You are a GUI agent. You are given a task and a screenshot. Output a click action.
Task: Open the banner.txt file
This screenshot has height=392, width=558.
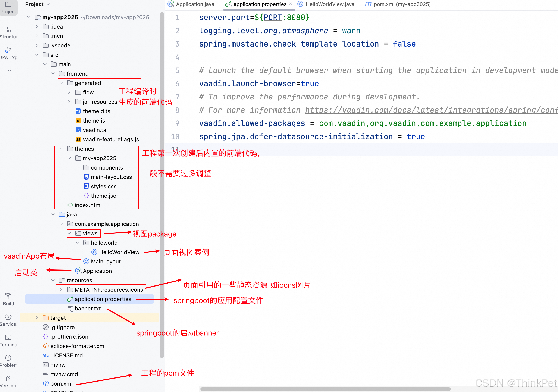88,309
